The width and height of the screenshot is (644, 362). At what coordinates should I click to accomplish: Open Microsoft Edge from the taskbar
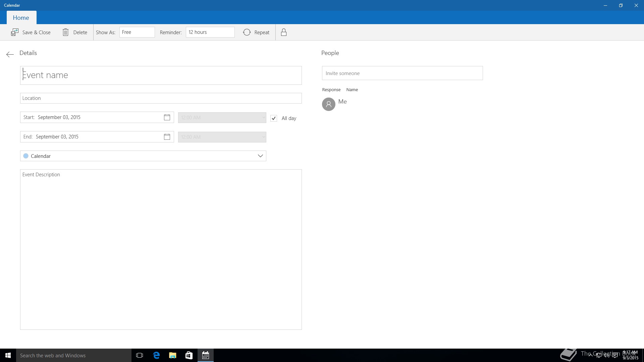[156, 355]
